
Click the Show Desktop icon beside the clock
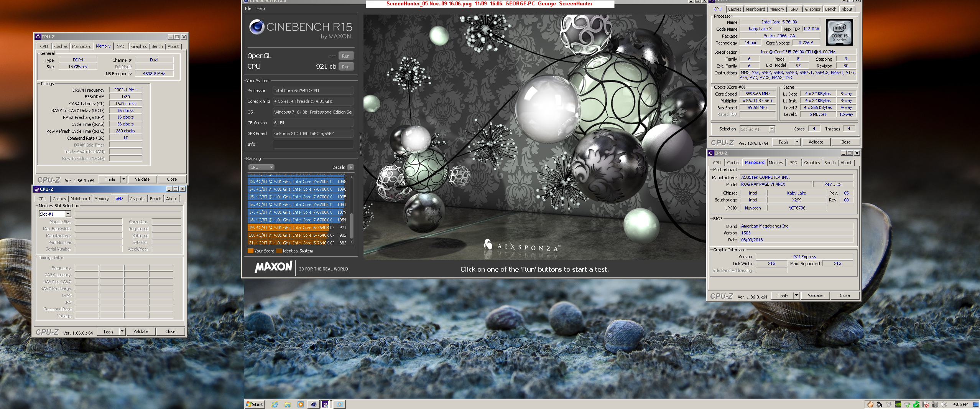975,404
